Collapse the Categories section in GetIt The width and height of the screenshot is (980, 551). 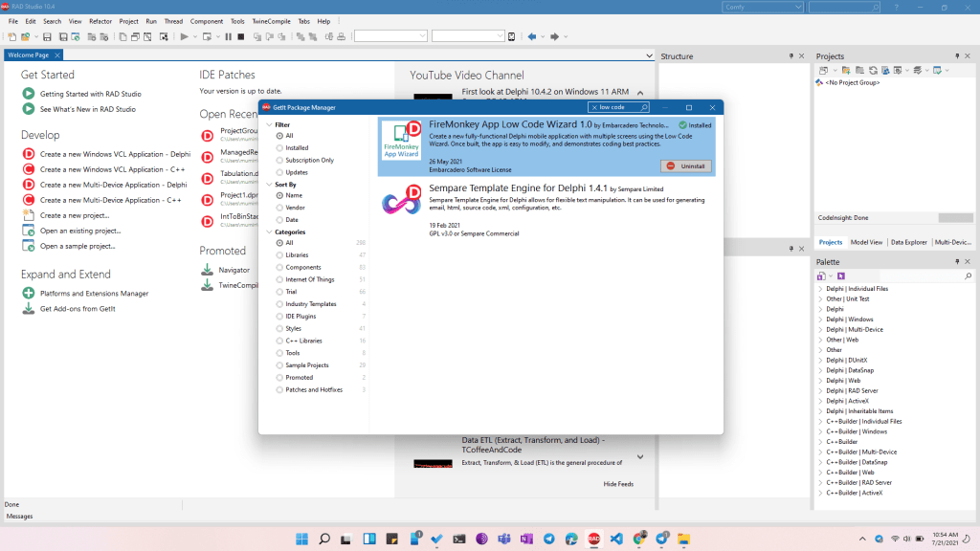(x=269, y=231)
